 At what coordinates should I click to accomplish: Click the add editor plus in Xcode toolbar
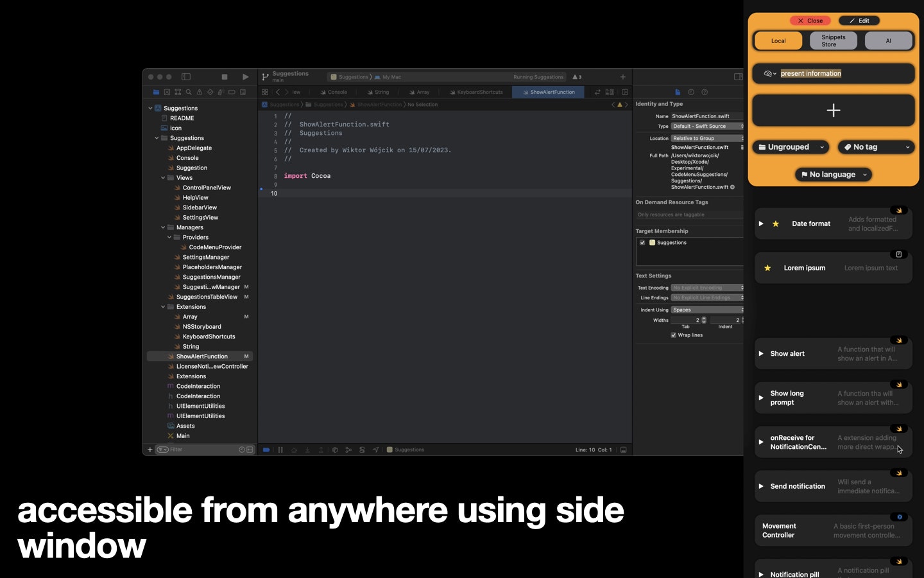click(x=622, y=77)
